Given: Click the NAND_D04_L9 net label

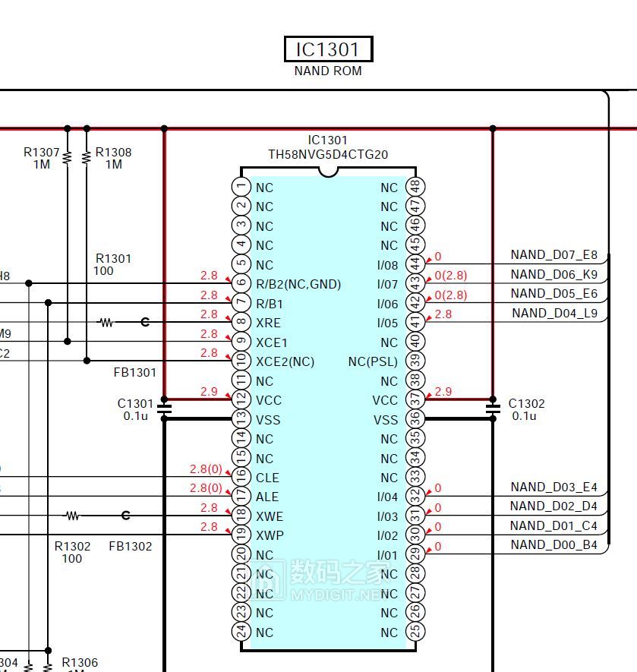Looking at the screenshot, I should [x=555, y=314].
